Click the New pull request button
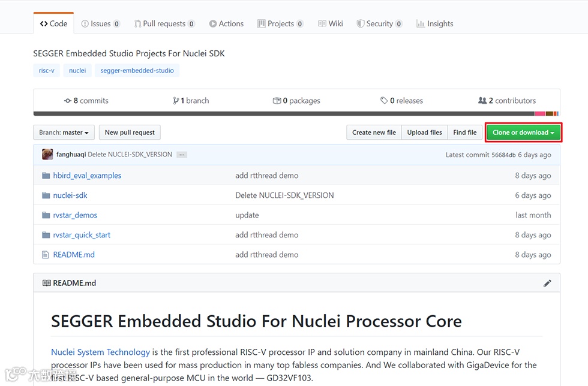The height and width of the screenshot is (386, 588). tap(130, 132)
